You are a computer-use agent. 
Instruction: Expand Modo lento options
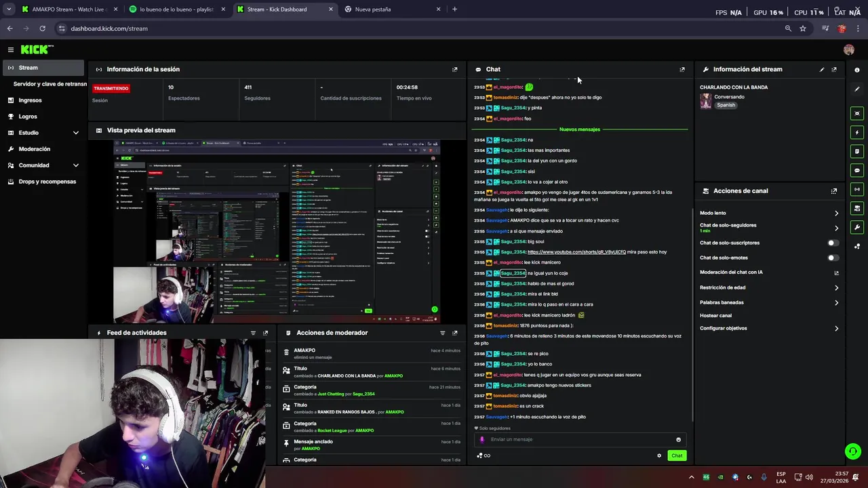click(836, 213)
